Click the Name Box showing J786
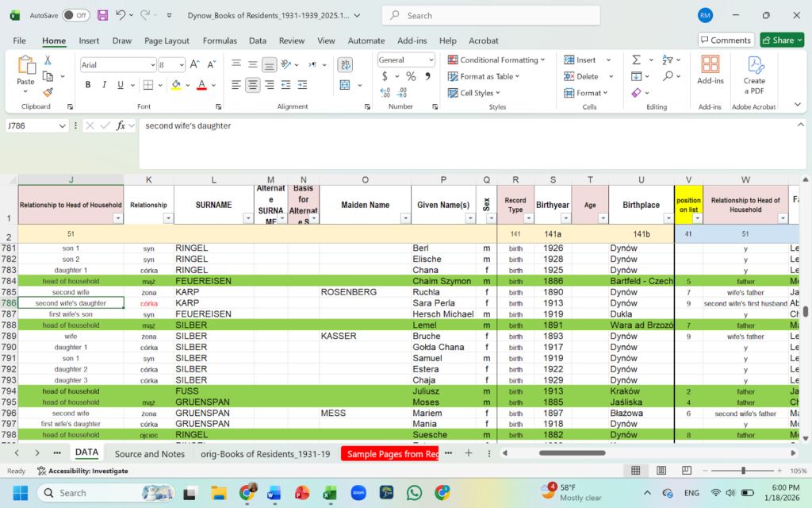The width and height of the screenshot is (812, 508). click(32, 125)
